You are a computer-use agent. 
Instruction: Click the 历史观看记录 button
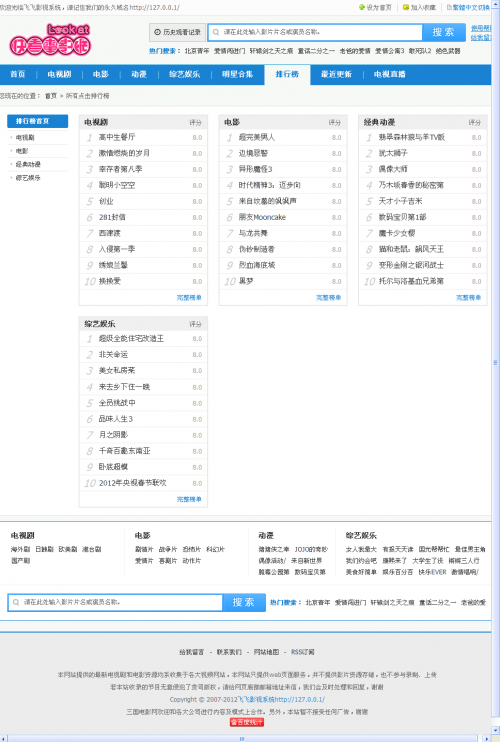click(177, 32)
